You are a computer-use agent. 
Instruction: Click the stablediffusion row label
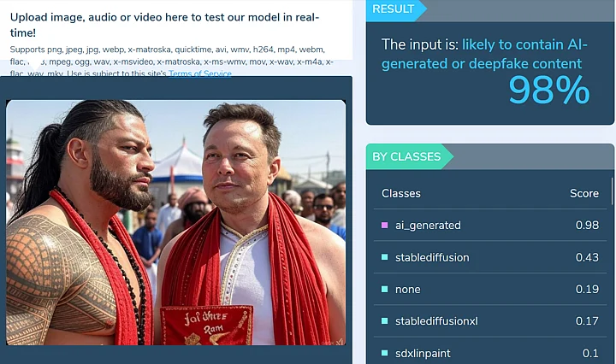[x=432, y=257]
